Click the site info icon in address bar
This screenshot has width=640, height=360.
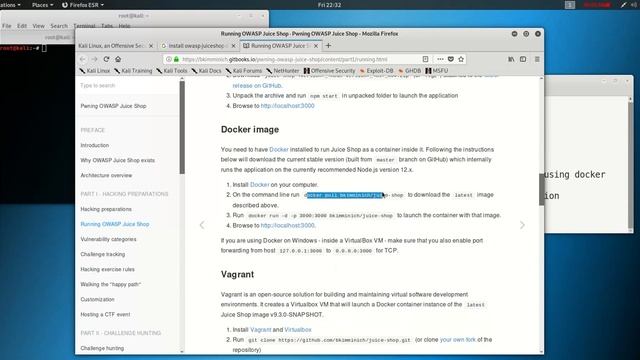pos(169,59)
